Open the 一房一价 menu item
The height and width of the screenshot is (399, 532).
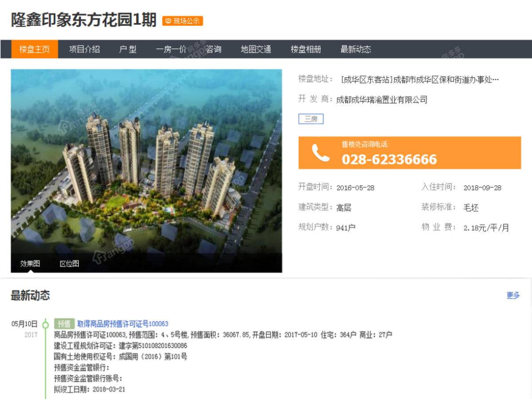point(171,49)
